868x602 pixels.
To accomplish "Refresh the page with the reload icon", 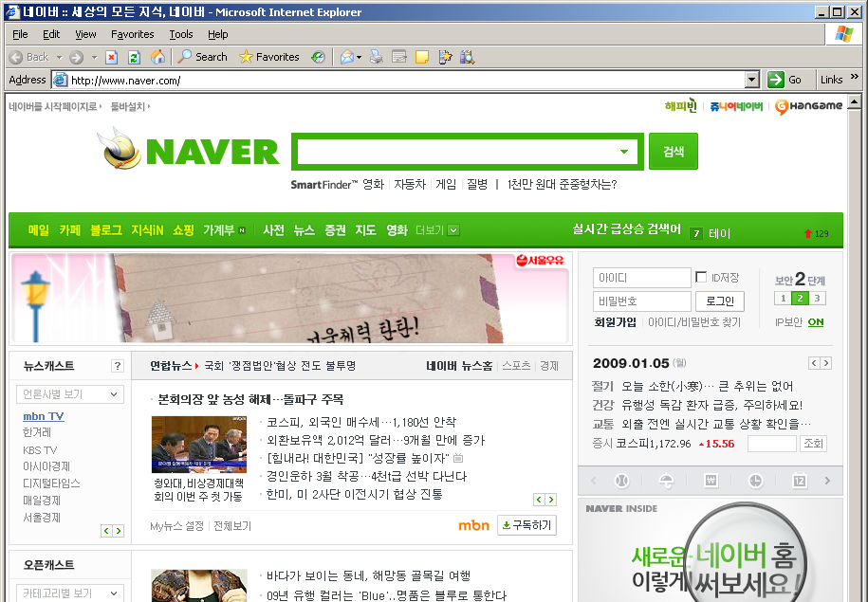I will (133, 57).
